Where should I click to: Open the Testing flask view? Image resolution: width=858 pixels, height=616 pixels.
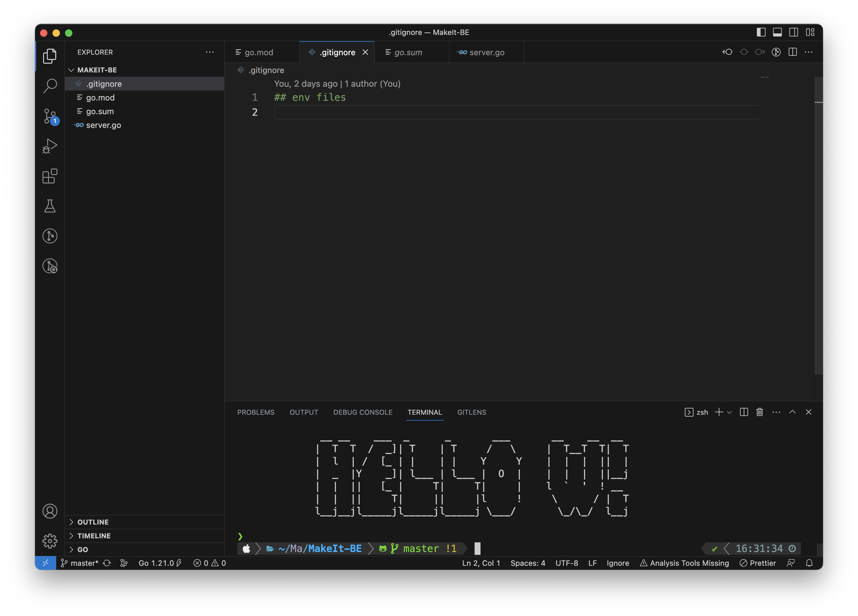[50, 206]
